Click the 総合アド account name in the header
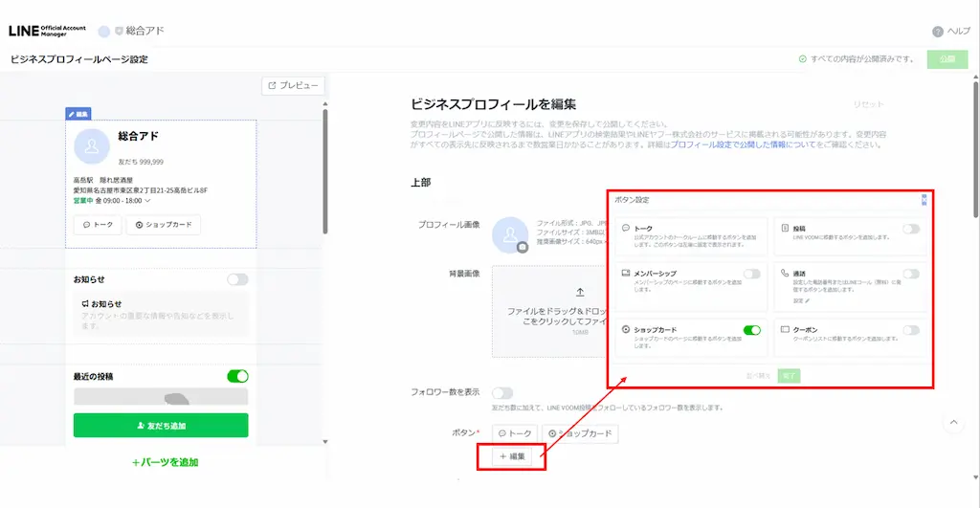Screen dimensions: 980x508 click(145, 31)
